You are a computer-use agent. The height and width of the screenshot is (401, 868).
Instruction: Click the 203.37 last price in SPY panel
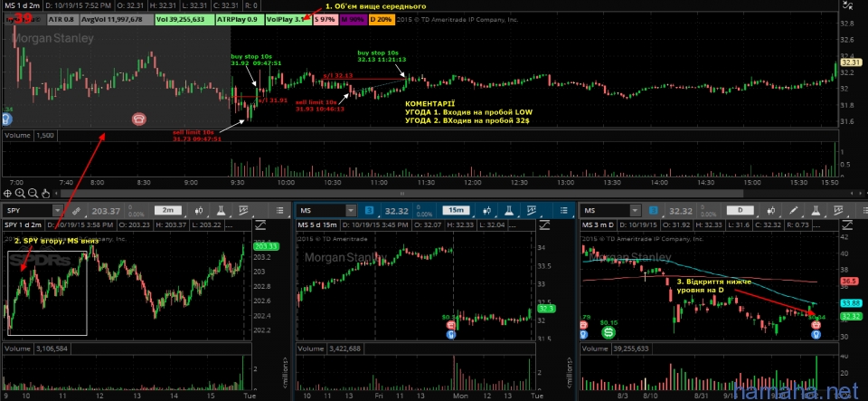106,211
